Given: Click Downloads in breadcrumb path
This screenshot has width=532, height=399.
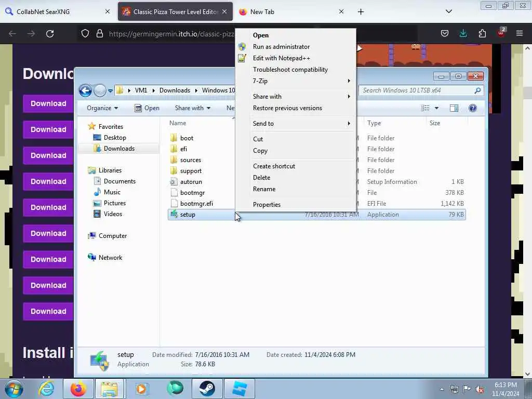Looking at the screenshot, I should click(175, 90).
